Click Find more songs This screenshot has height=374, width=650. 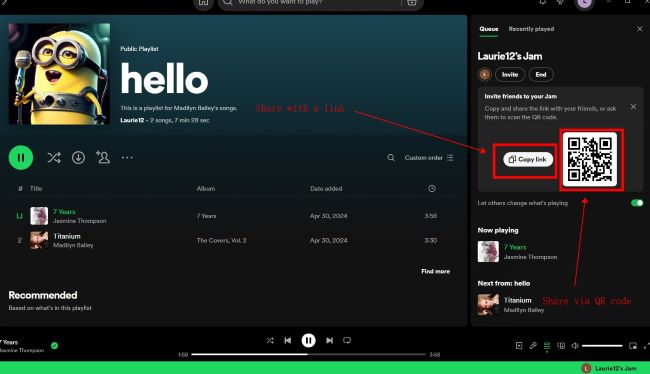435,271
